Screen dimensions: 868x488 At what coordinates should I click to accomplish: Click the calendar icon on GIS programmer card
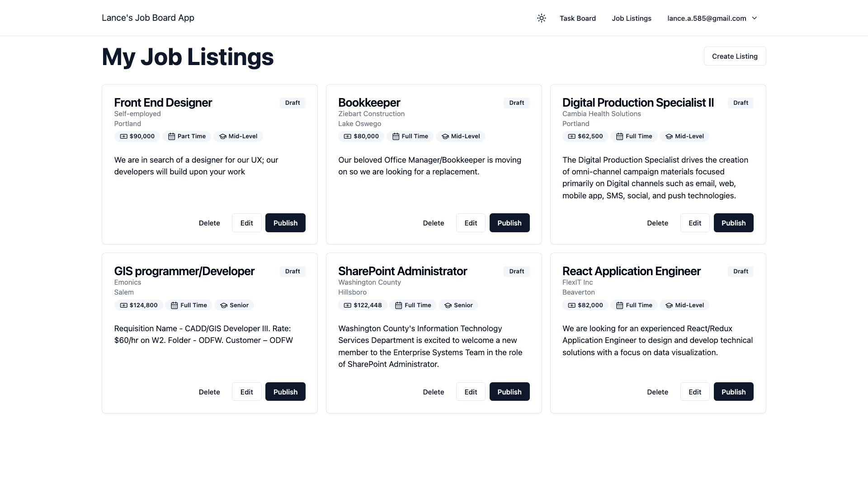coord(174,305)
